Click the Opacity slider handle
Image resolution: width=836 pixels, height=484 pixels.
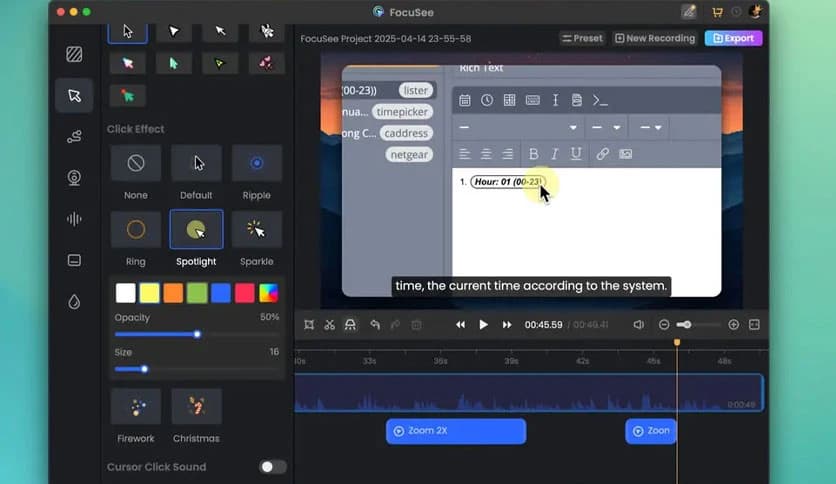[197, 334]
